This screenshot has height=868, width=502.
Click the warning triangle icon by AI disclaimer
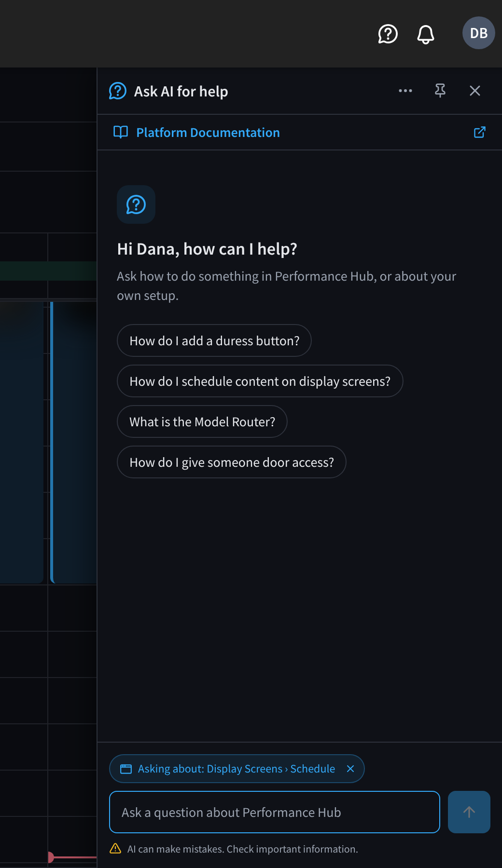115,849
